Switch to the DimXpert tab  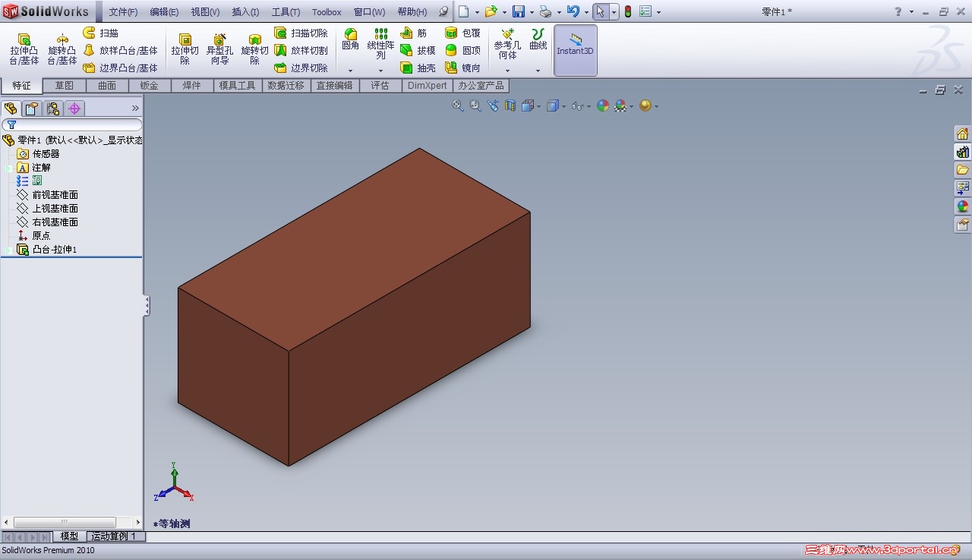tap(428, 86)
